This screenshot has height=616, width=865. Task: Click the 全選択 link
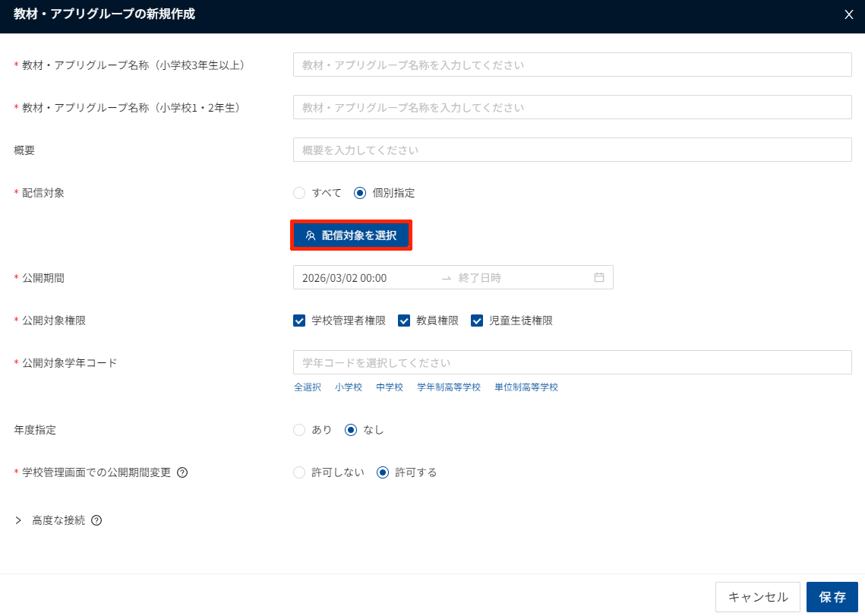click(308, 387)
